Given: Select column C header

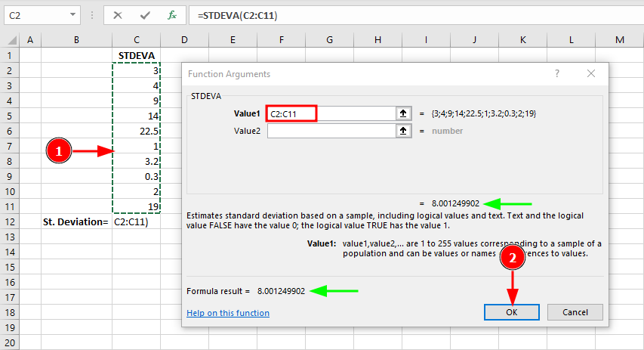Looking at the screenshot, I should (x=136, y=39).
